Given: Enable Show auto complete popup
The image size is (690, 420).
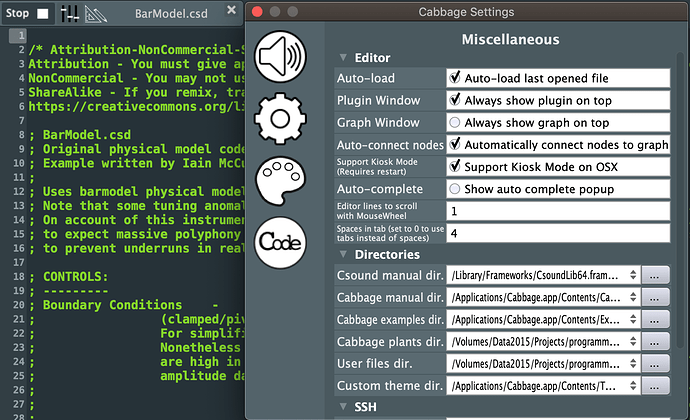Looking at the screenshot, I should pos(455,189).
